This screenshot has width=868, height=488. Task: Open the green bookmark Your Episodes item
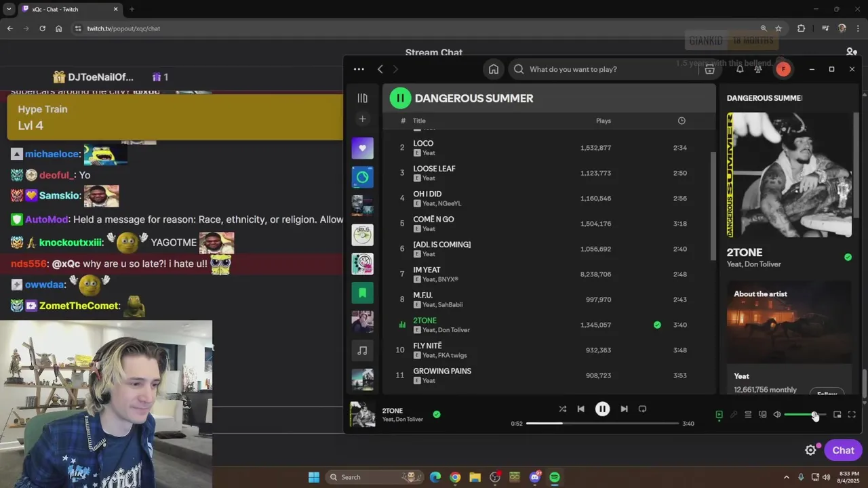pos(362,293)
